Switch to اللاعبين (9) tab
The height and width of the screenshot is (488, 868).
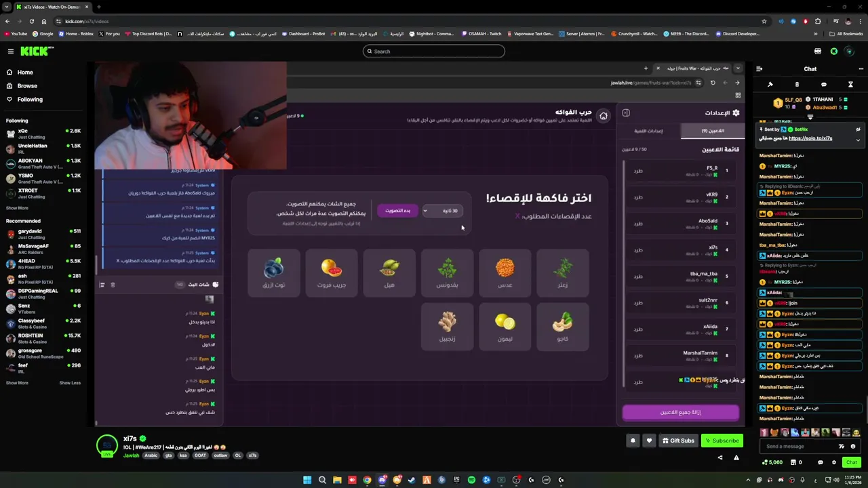click(713, 131)
